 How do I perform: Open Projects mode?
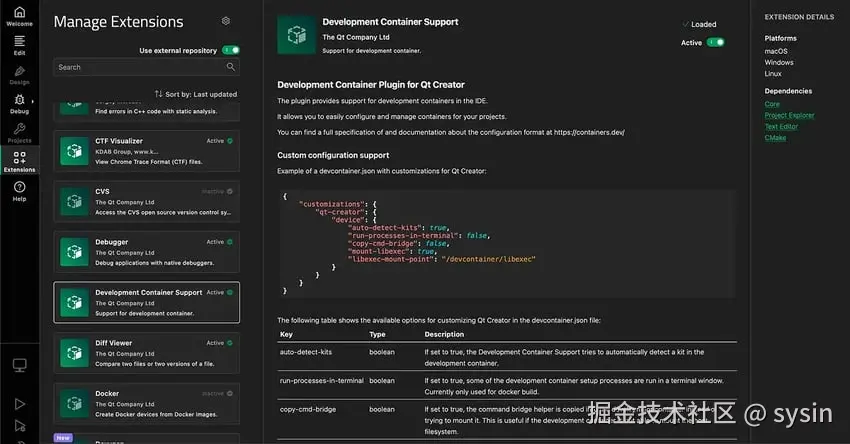(x=20, y=133)
